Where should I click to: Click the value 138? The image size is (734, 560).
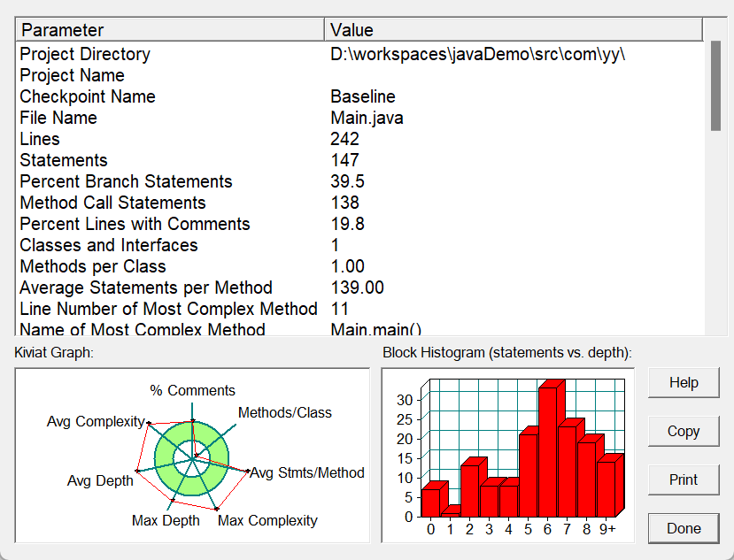[344, 203]
